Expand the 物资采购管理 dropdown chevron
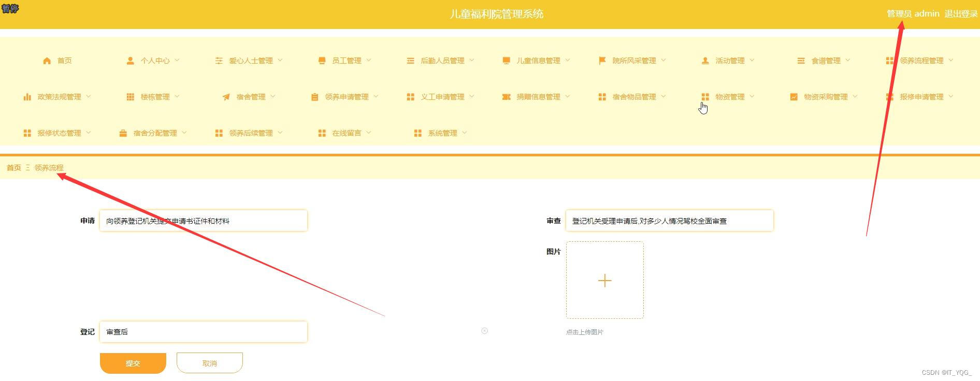 855,96
